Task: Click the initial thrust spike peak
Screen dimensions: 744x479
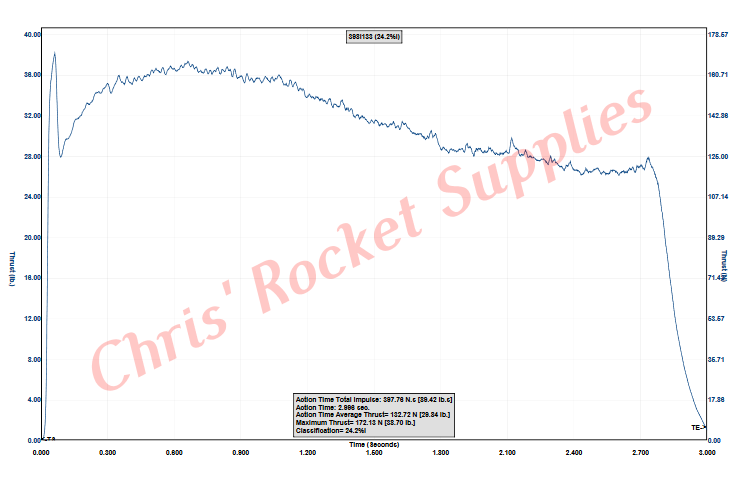Action: pyautogui.click(x=54, y=53)
